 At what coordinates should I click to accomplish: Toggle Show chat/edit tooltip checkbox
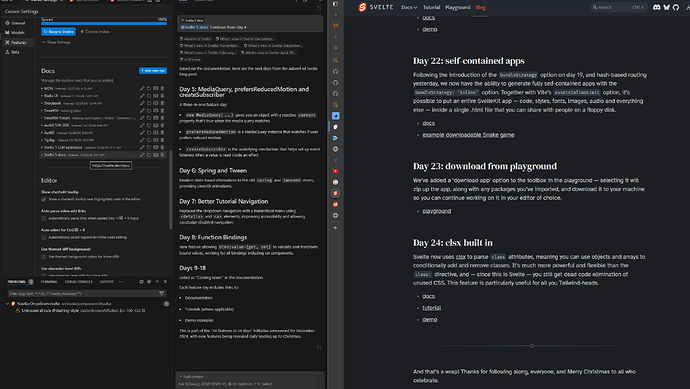pos(44,199)
